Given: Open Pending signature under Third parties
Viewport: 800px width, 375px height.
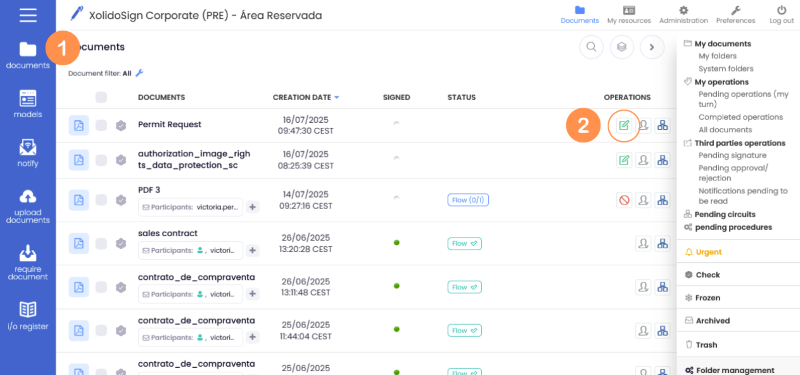Looking at the screenshot, I should click(732, 155).
